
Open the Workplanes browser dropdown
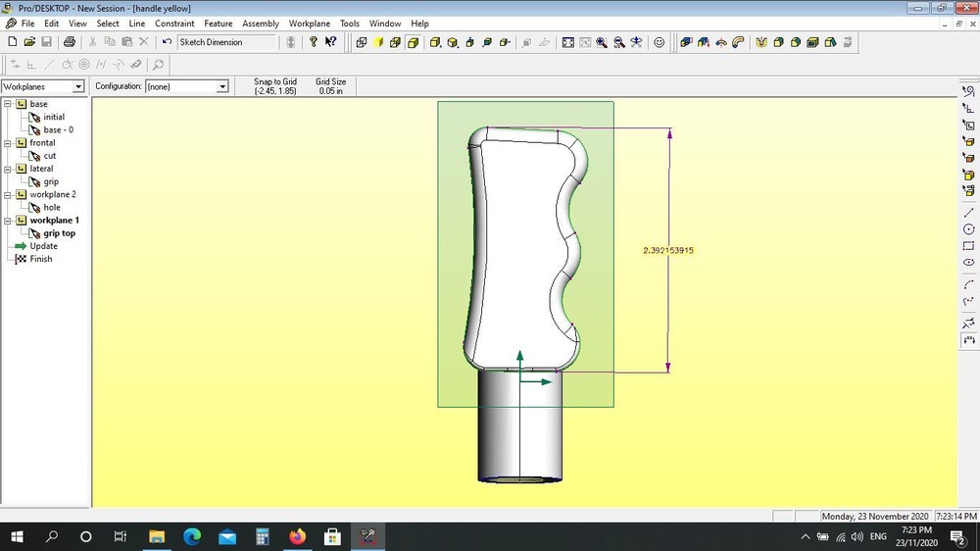pyautogui.click(x=78, y=87)
